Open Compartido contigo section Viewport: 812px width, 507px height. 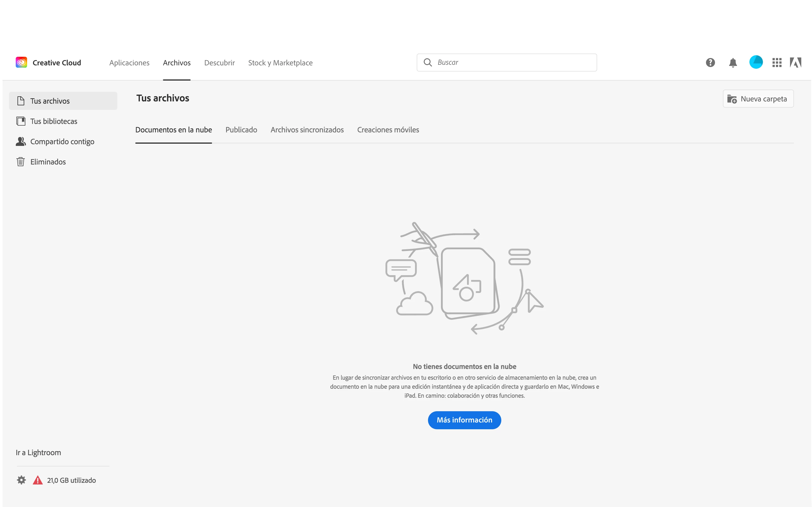coord(62,141)
